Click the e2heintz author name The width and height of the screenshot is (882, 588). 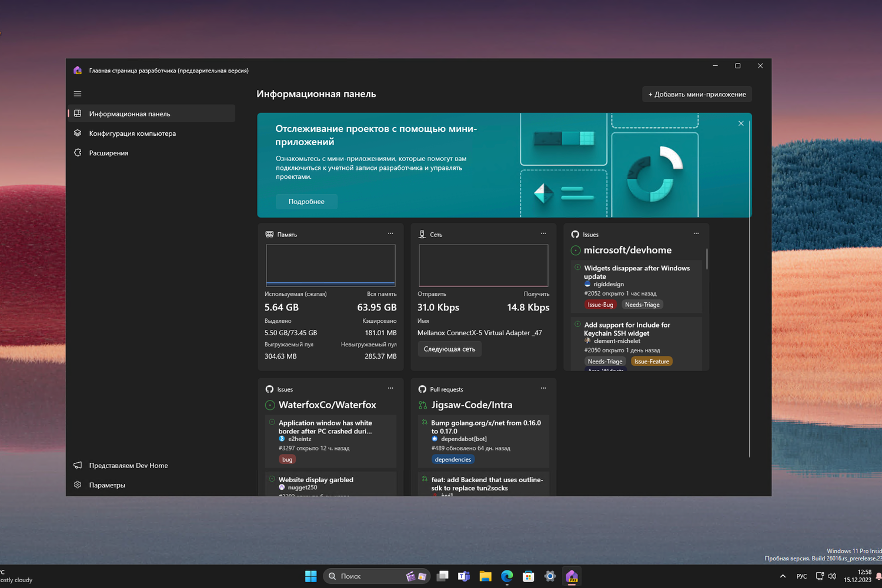tap(300, 439)
